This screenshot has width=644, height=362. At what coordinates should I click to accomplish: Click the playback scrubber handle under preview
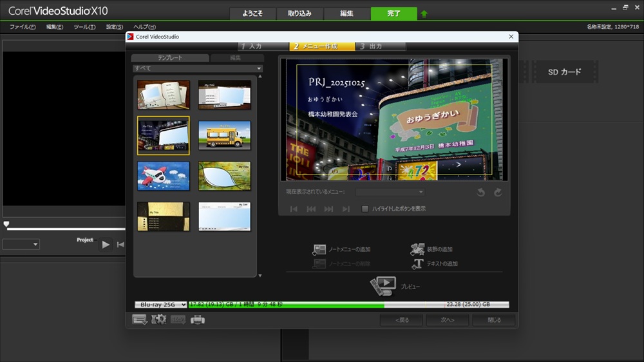pyautogui.click(x=6, y=224)
